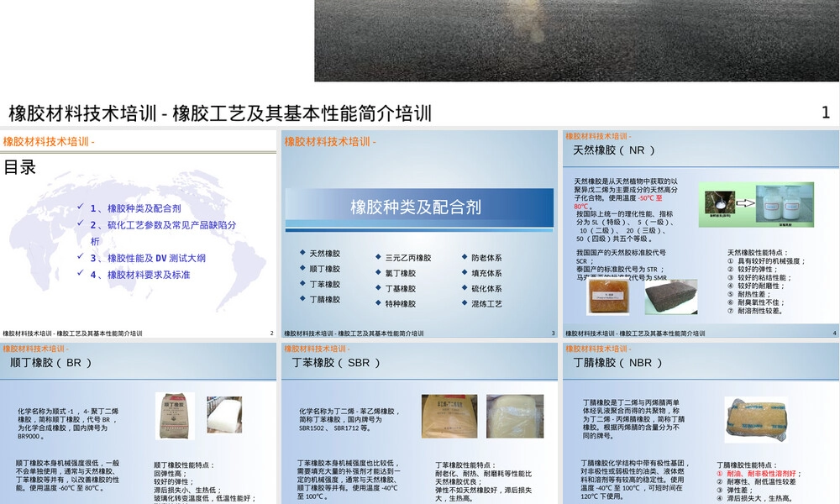The width and height of the screenshot is (840, 504).
Task: Click the 目录 heading
Action: point(20,167)
